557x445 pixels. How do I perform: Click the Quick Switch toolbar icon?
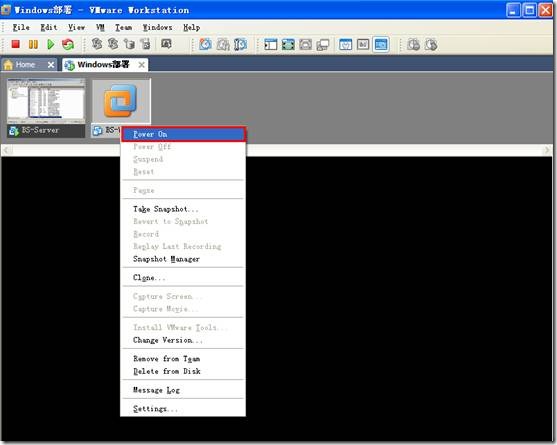point(305,44)
